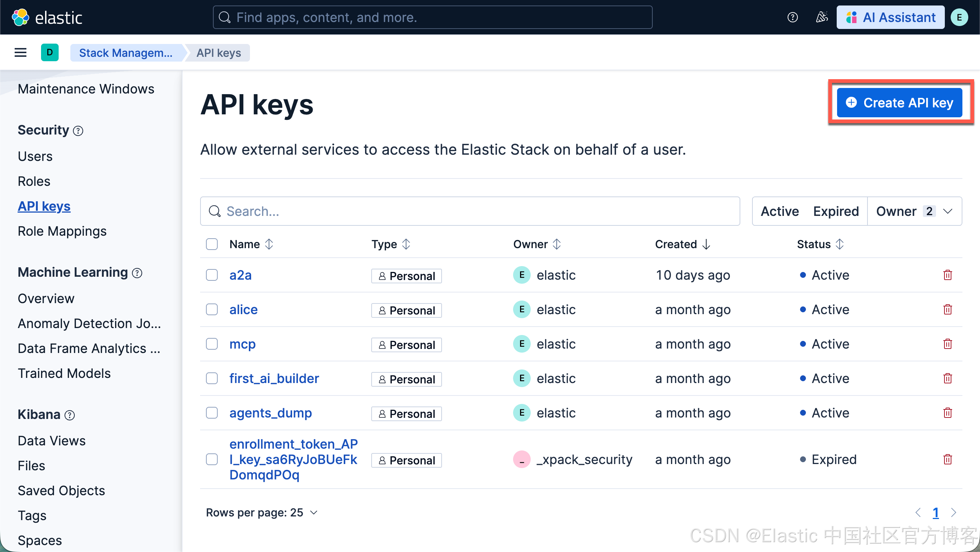980x552 pixels.
Task: Click trash icon for mcp key
Action: pyautogui.click(x=947, y=344)
